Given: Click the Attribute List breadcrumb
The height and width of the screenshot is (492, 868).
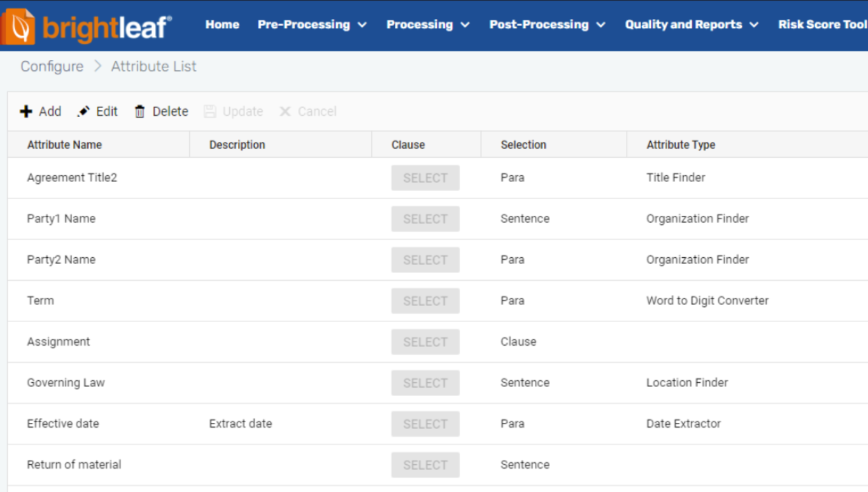Looking at the screenshot, I should coord(153,66).
